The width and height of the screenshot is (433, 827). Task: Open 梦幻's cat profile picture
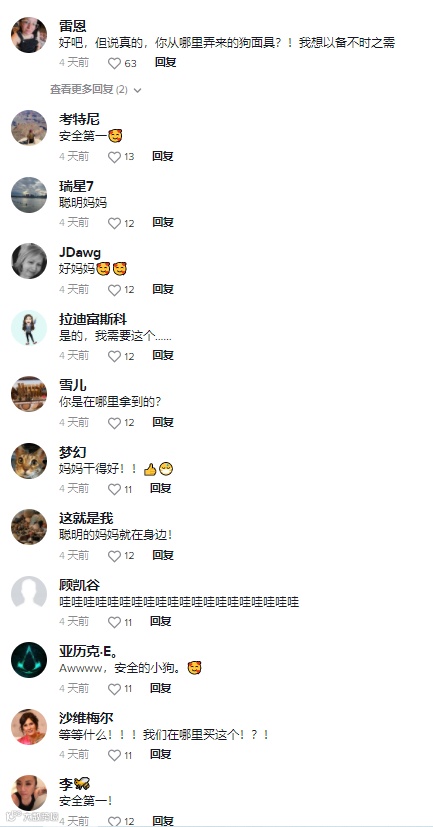29,460
